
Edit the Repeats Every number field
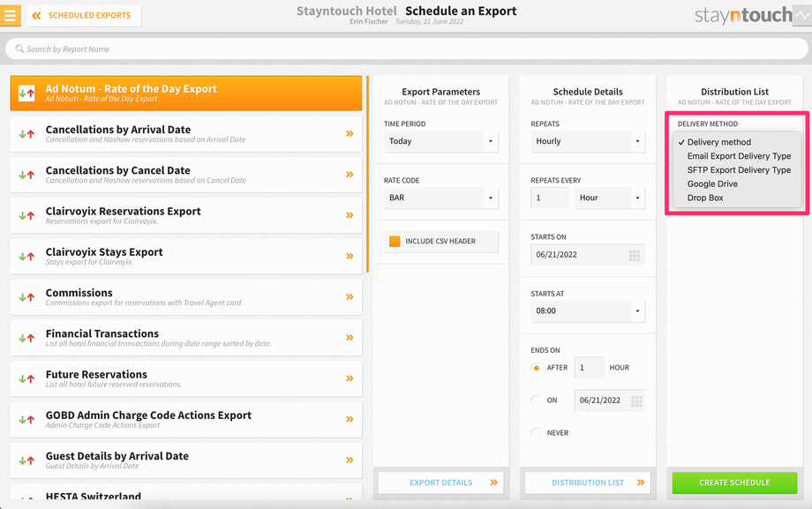click(550, 198)
